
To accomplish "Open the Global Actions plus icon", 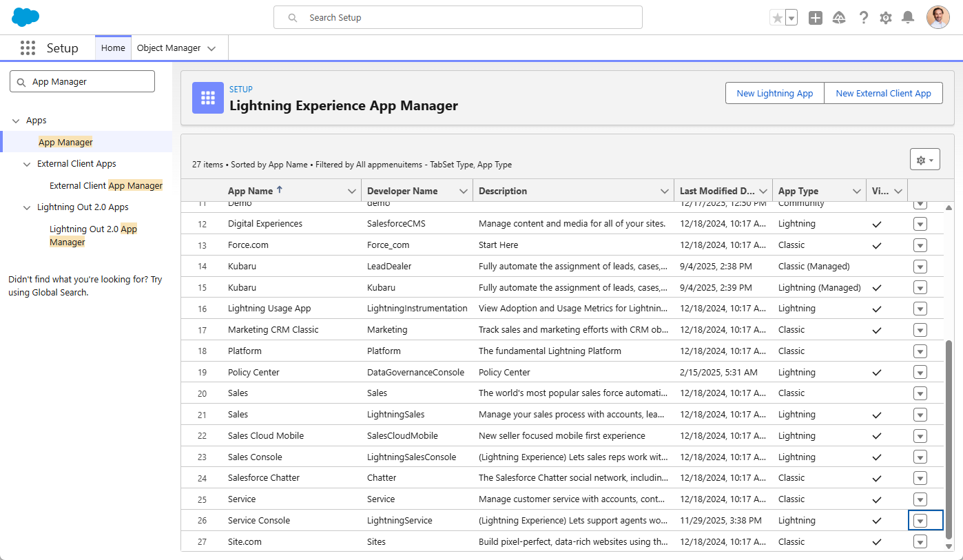I will tap(816, 18).
